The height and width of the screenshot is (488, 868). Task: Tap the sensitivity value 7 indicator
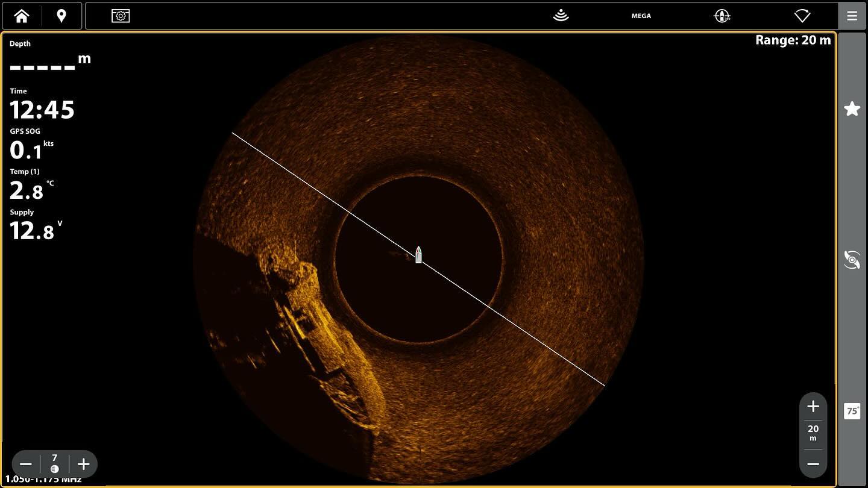(x=55, y=464)
